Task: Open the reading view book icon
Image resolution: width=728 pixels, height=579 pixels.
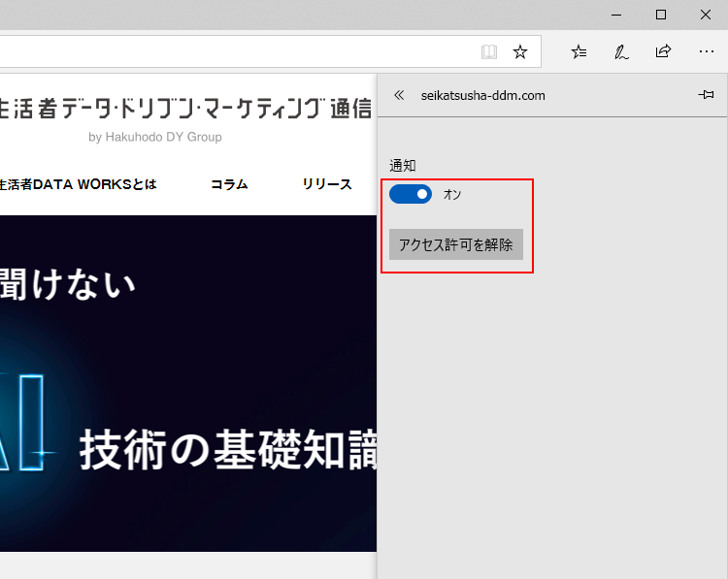Action: click(x=489, y=51)
